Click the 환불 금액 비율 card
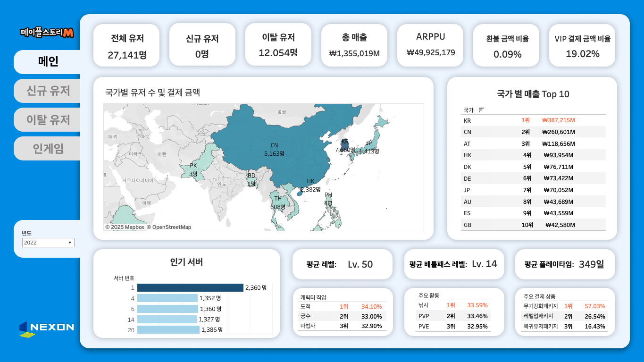The width and height of the screenshot is (644, 362). tap(507, 46)
